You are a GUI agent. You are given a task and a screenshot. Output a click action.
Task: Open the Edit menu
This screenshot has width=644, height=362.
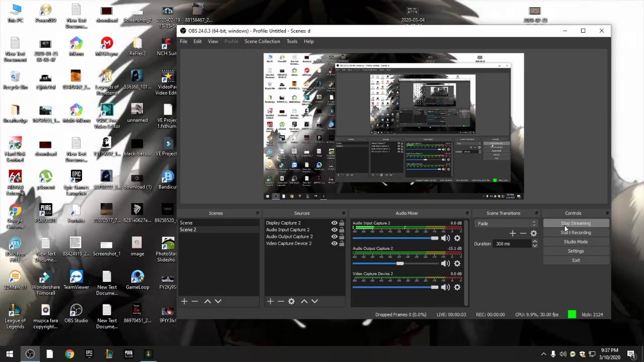(x=197, y=42)
